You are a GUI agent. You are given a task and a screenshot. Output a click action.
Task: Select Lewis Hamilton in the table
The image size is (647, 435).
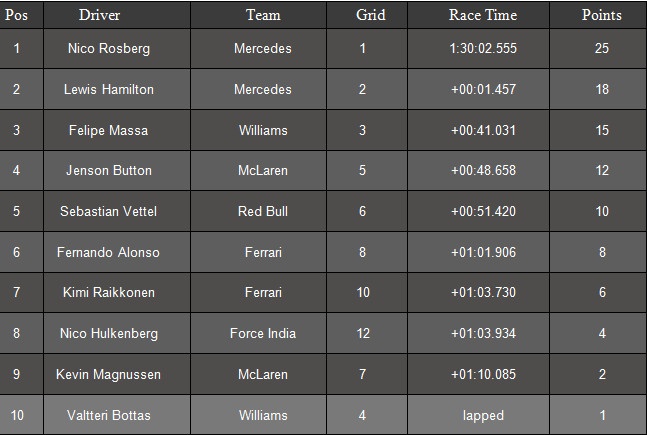[x=109, y=89]
